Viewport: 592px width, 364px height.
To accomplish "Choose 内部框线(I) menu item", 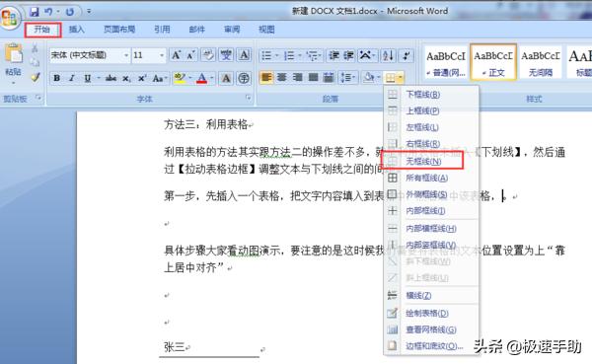I will pyautogui.click(x=431, y=211).
